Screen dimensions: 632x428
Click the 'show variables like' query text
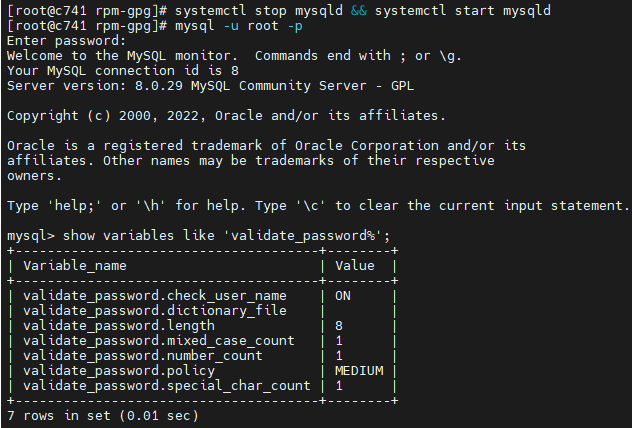click(x=227, y=236)
